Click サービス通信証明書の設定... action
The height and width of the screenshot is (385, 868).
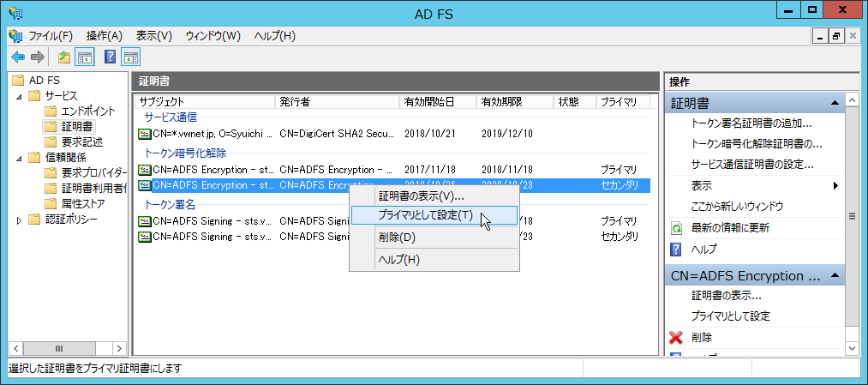(x=751, y=165)
